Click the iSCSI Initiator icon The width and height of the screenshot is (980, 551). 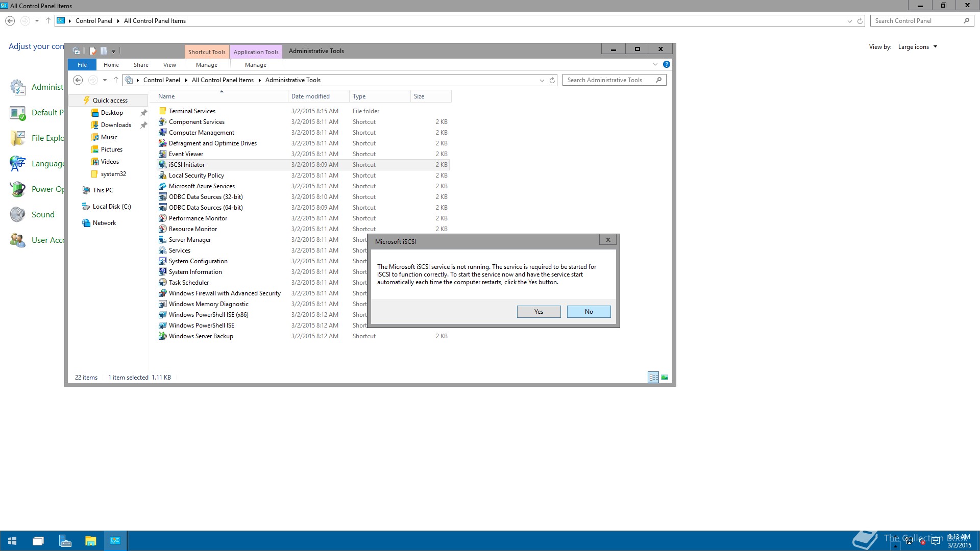tap(162, 165)
